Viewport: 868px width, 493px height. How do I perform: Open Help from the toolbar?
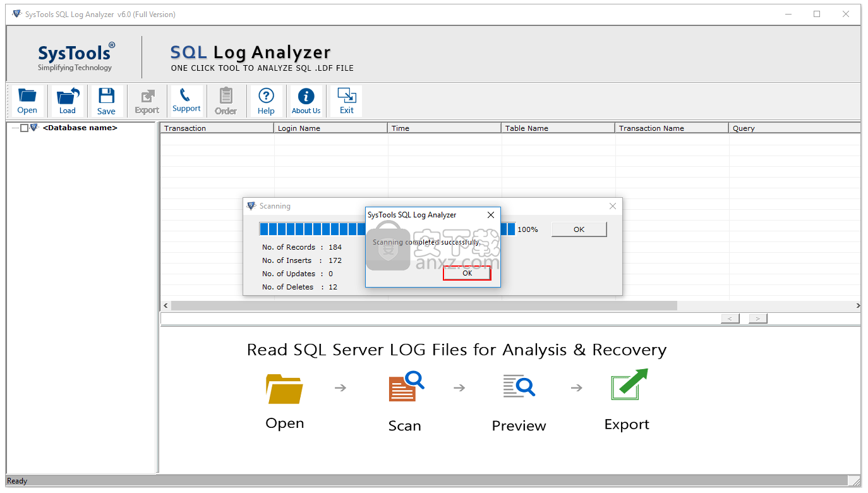[266, 101]
